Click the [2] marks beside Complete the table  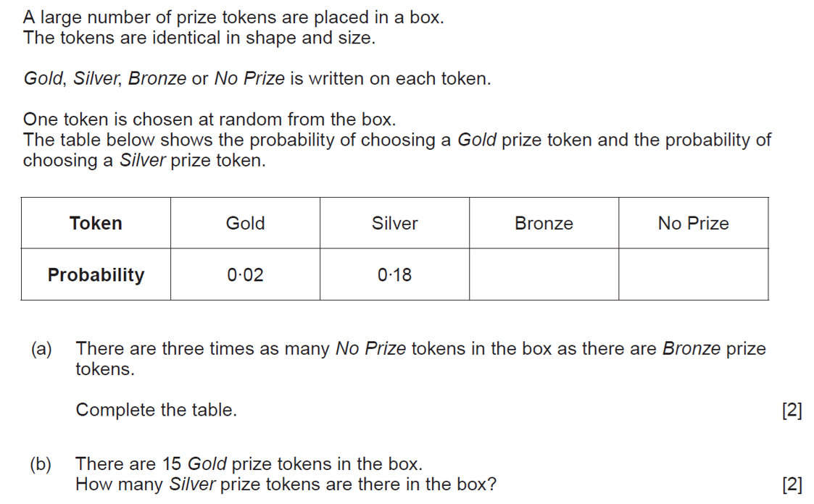tap(792, 410)
